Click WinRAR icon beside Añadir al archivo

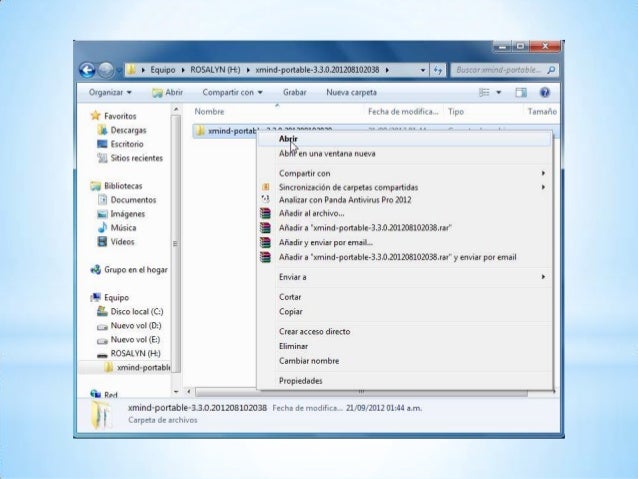tap(265, 213)
